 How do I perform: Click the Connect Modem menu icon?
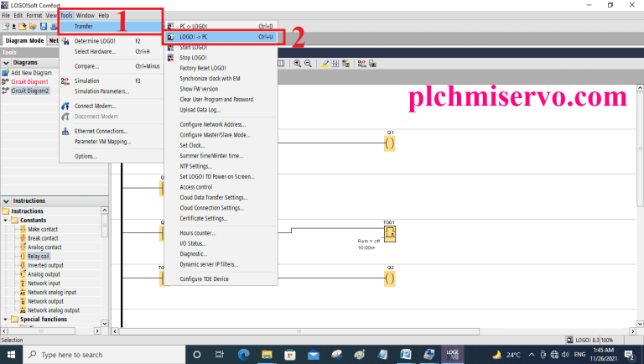click(x=65, y=106)
